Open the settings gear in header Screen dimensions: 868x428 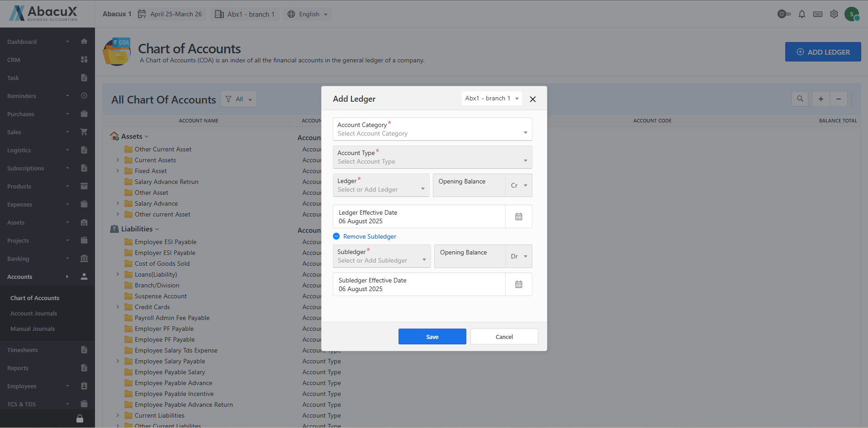pos(834,14)
